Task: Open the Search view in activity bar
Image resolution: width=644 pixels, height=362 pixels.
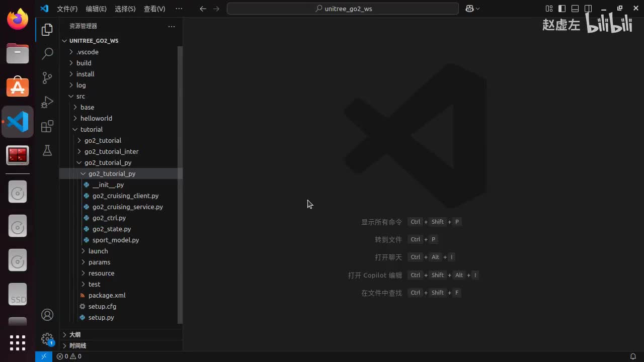Action: click(47, 53)
